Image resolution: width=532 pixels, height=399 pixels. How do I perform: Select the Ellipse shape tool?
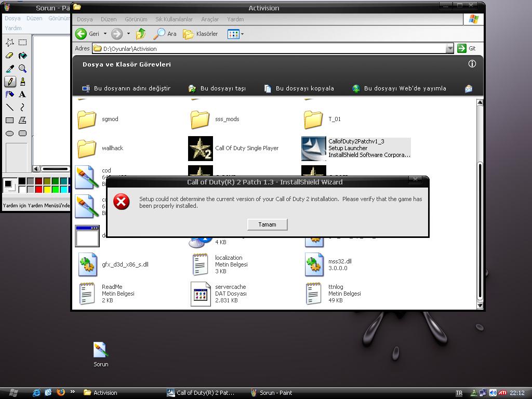[10, 134]
